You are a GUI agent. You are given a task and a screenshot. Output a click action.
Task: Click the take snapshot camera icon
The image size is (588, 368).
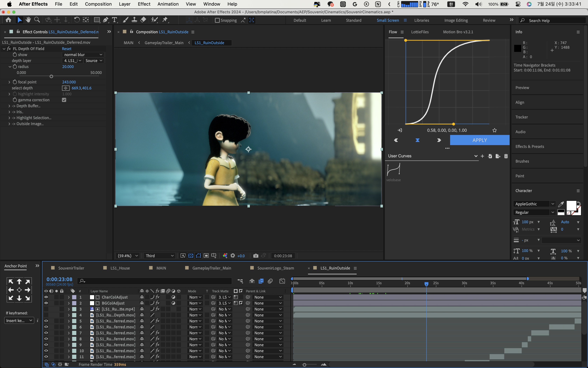pyautogui.click(x=256, y=256)
